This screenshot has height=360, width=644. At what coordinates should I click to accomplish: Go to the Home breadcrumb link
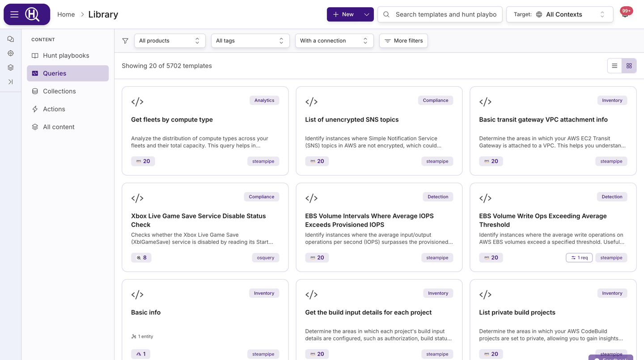pyautogui.click(x=66, y=14)
